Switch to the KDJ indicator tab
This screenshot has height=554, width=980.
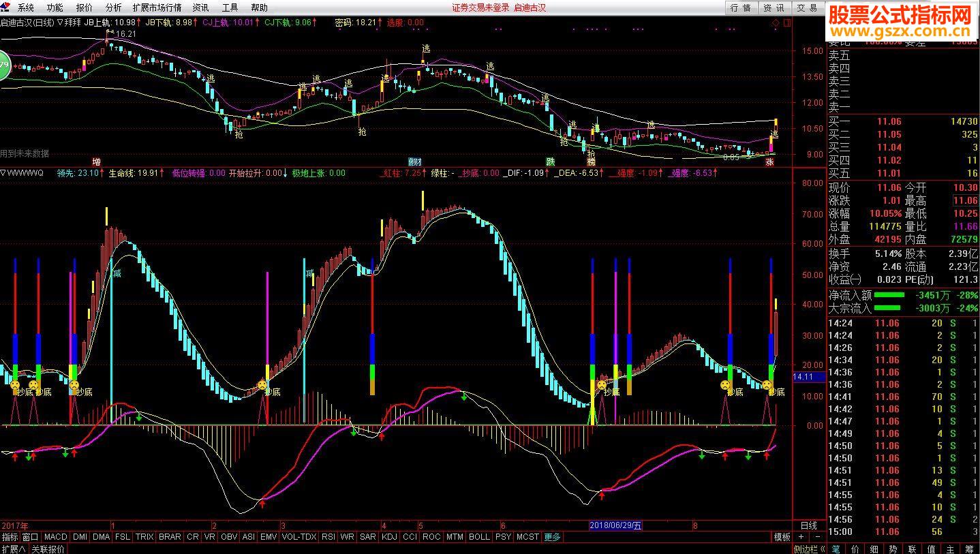coord(389,537)
